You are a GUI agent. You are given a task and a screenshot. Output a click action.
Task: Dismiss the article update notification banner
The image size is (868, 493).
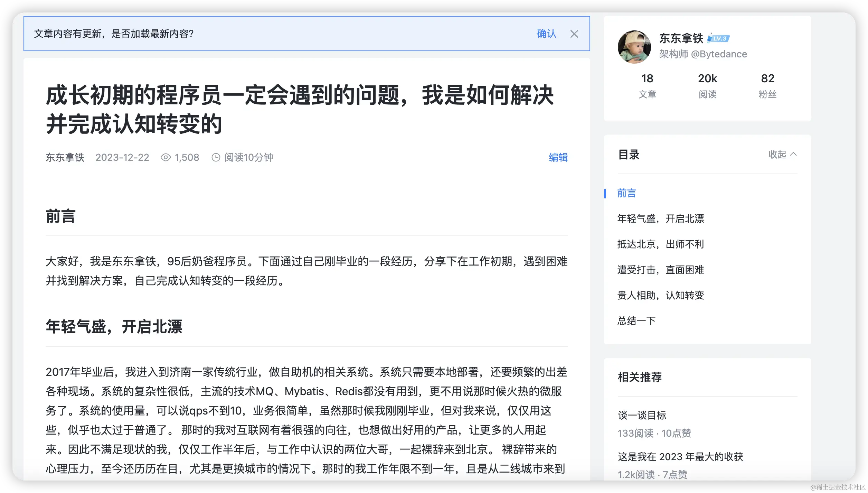[x=574, y=34]
